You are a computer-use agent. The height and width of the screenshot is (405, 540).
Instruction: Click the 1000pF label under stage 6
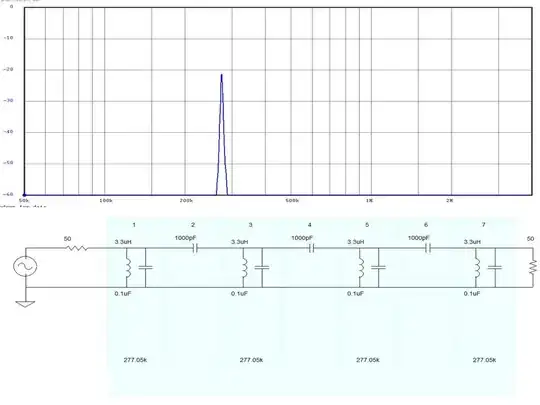point(418,238)
